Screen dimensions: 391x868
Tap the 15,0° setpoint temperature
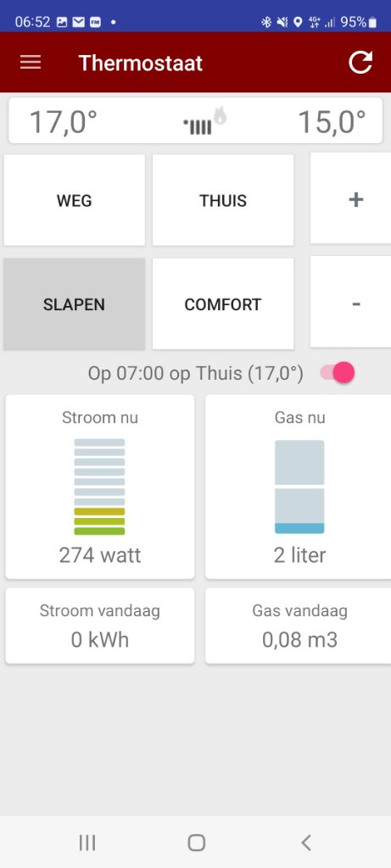(x=332, y=121)
